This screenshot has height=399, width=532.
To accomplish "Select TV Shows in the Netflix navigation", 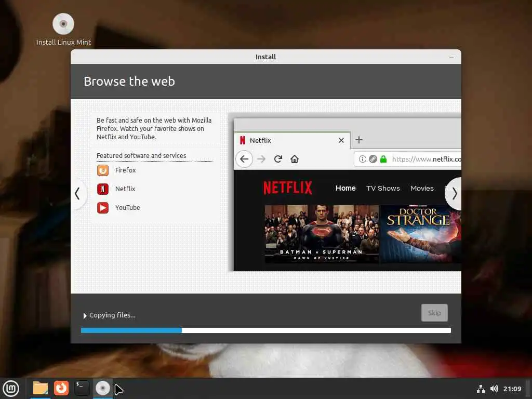I will (x=383, y=188).
